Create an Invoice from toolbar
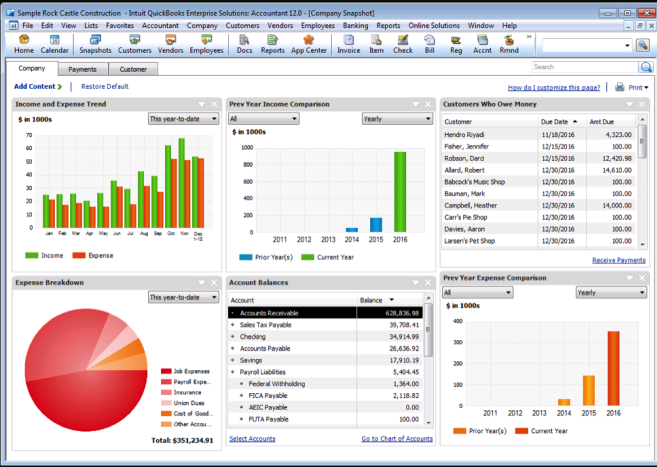Screen dimensions: 657x467 (349, 44)
